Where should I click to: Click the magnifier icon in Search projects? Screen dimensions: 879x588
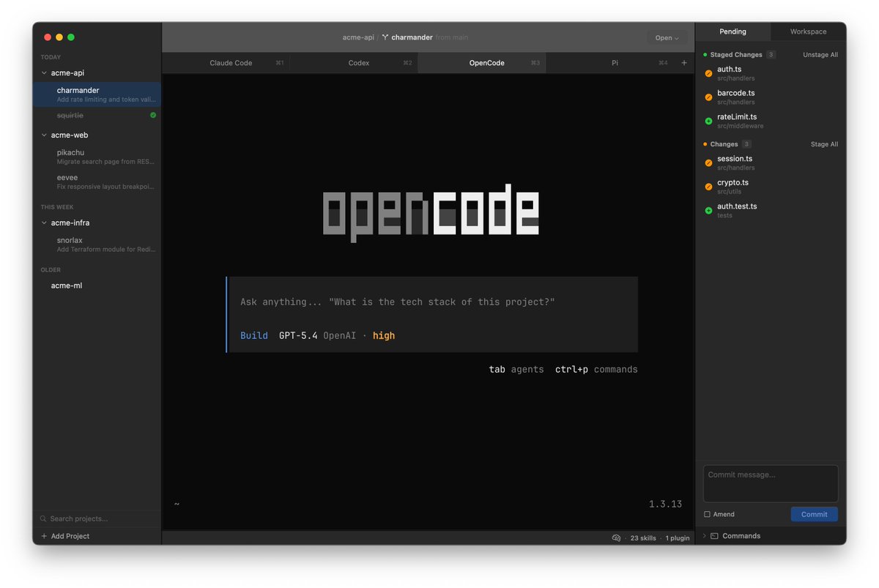[x=44, y=518]
